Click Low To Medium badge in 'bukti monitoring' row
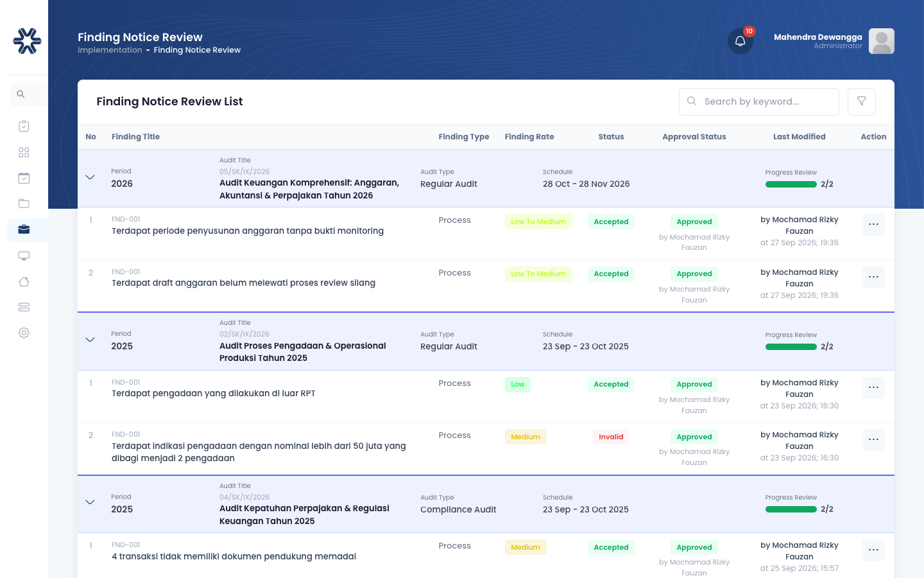The height and width of the screenshot is (578, 924). pyautogui.click(x=538, y=222)
